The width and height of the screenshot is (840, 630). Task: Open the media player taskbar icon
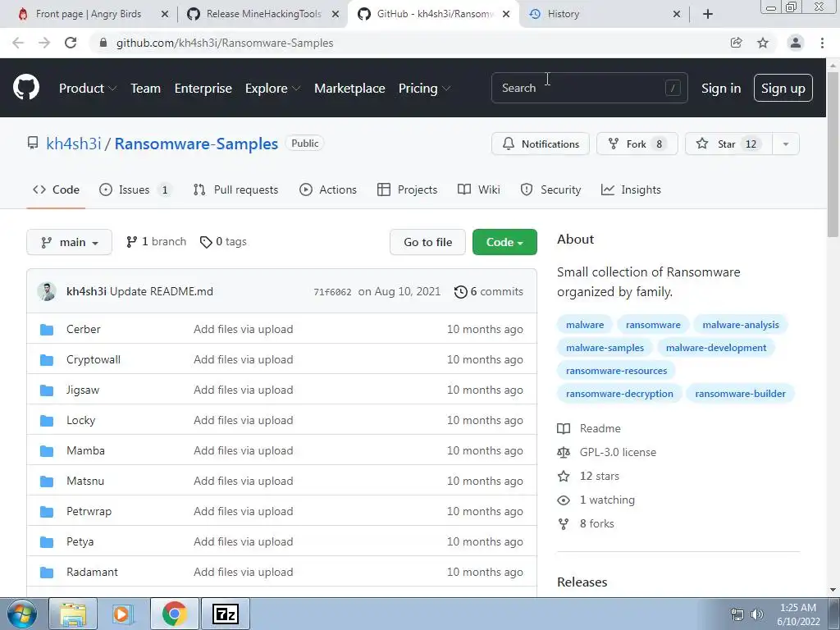pos(121,614)
